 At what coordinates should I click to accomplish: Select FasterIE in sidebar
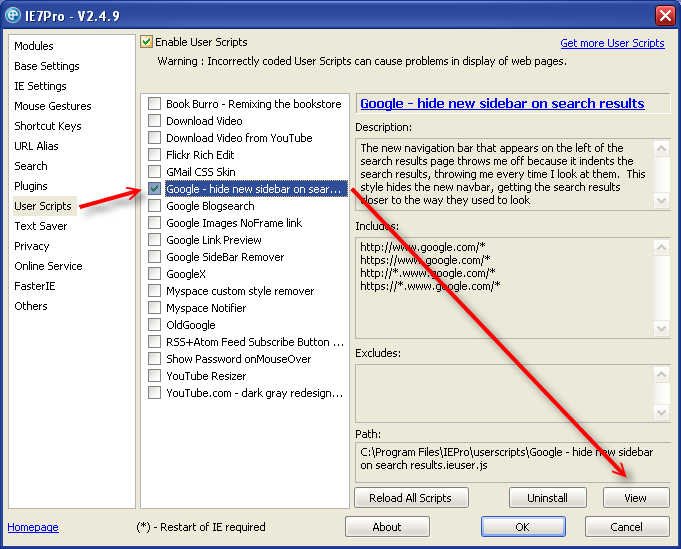point(35,286)
